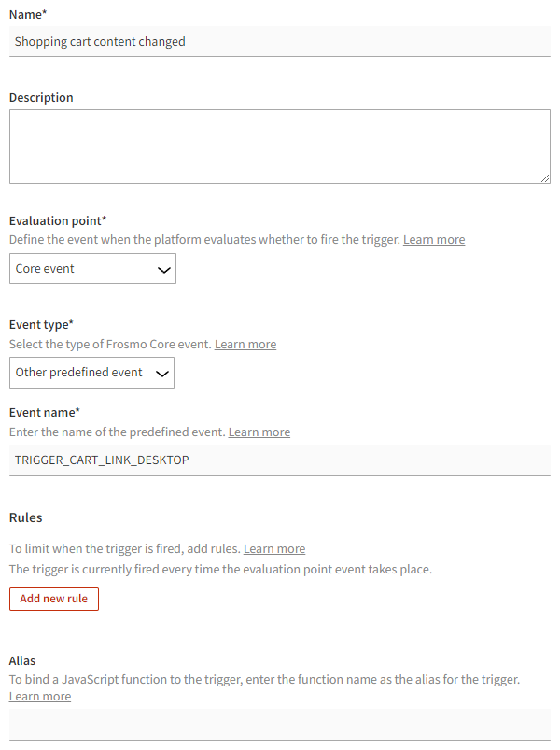
Task: Click Learn more next to Event type
Action: click(x=245, y=344)
